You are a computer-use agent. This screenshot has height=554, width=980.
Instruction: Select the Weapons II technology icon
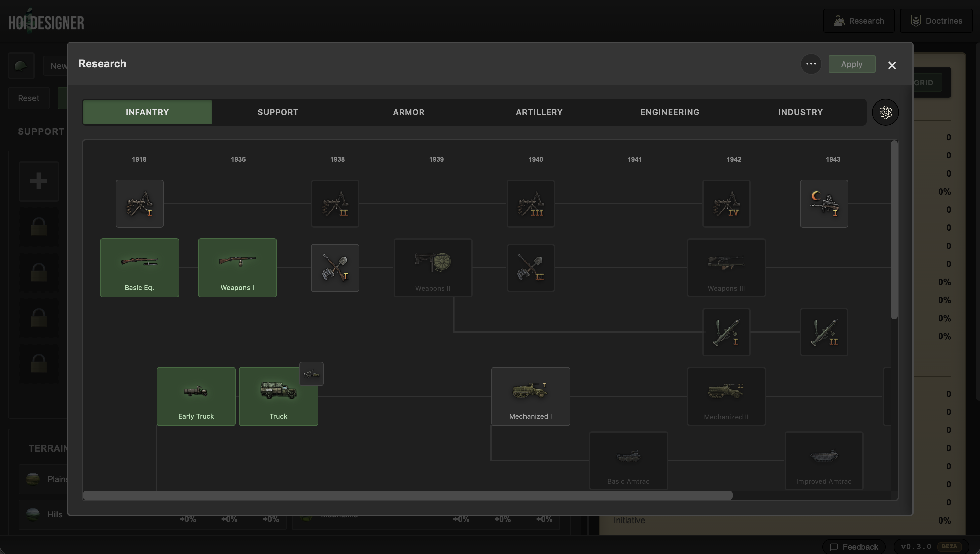432,268
